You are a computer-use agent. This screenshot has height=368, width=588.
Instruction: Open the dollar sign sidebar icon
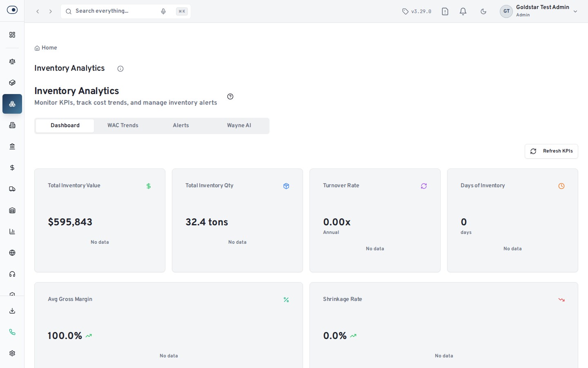coord(12,168)
